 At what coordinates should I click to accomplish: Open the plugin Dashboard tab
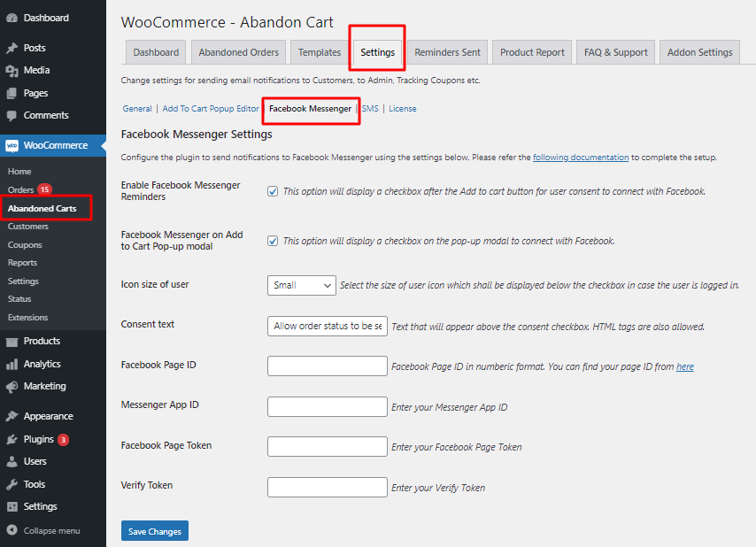click(x=156, y=52)
